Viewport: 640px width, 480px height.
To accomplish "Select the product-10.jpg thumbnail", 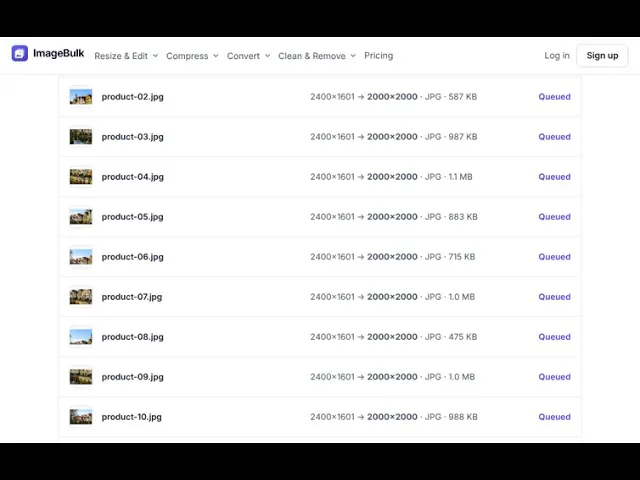I will pyautogui.click(x=81, y=417).
